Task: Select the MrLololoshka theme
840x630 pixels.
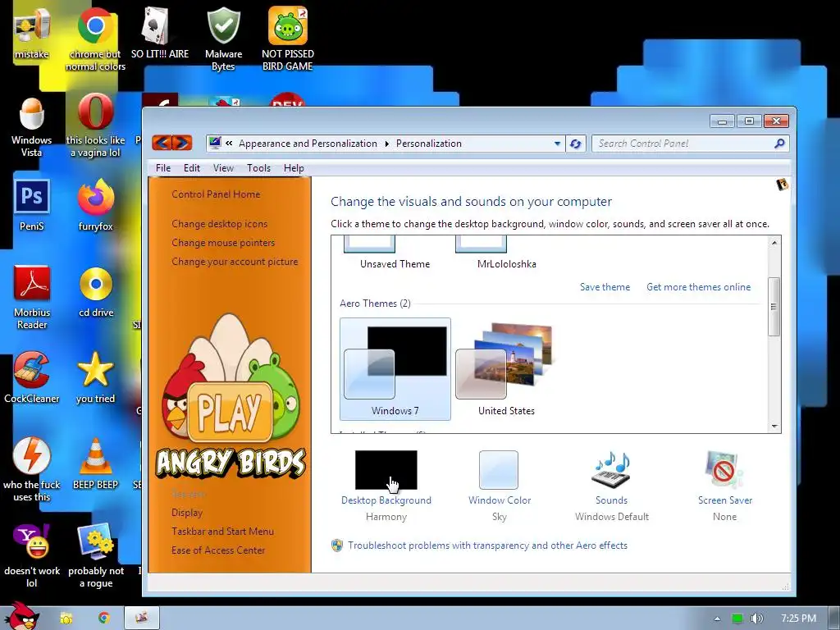Action: pyautogui.click(x=506, y=253)
